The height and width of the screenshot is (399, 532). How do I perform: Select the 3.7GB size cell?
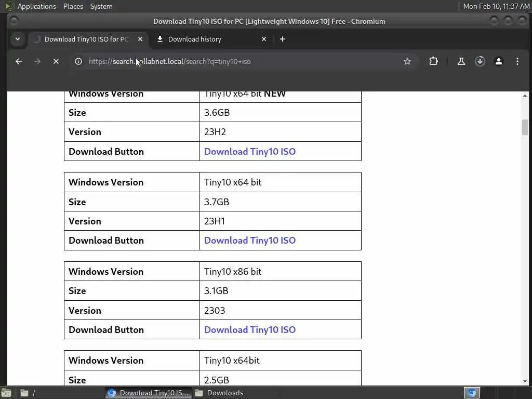pyautogui.click(x=280, y=202)
